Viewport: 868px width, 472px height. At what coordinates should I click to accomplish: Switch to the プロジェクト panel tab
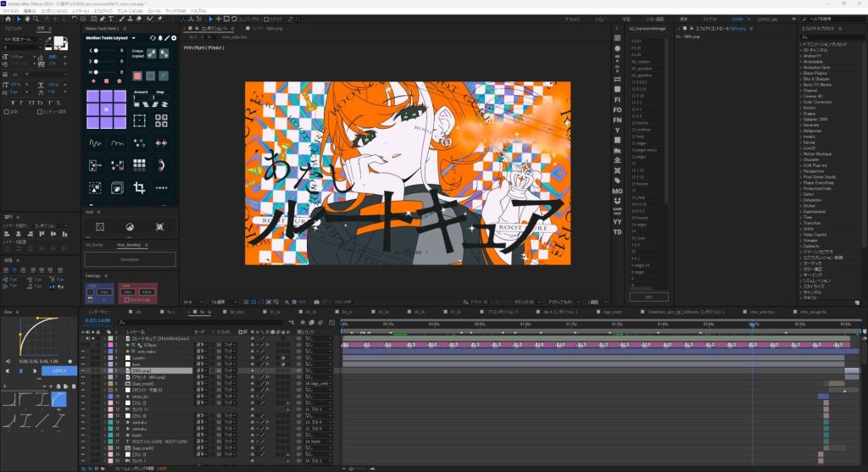[14, 28]
